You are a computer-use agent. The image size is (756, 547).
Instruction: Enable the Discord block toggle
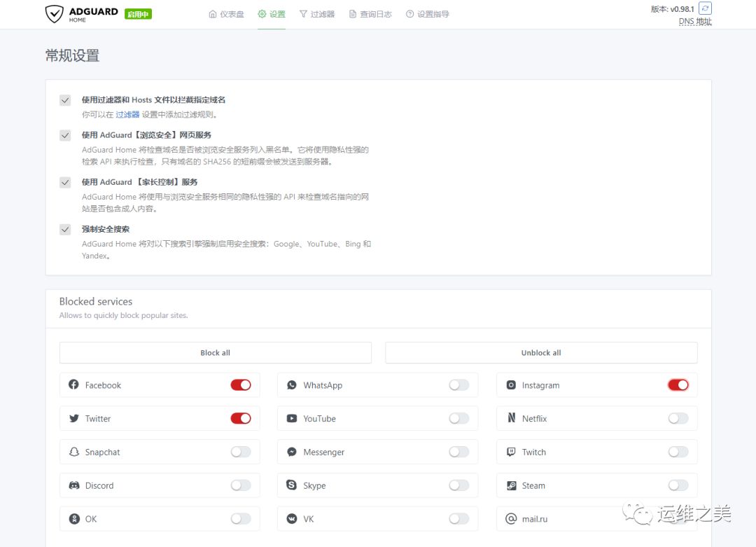[241, 485]
